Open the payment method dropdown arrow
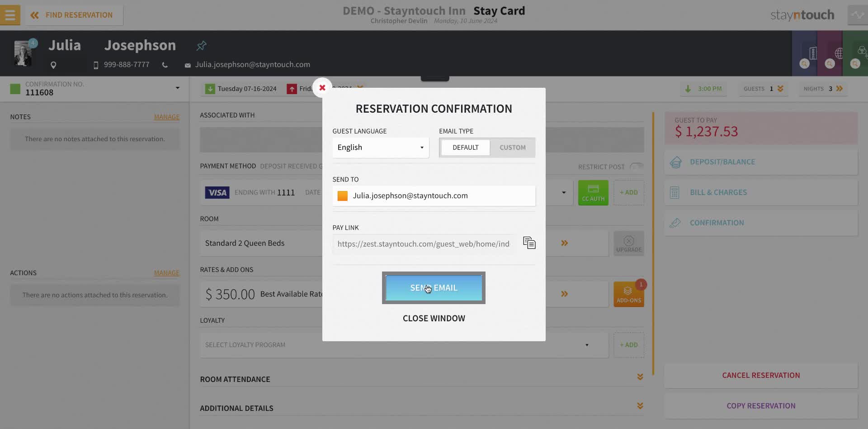 (x=563, y=193)
